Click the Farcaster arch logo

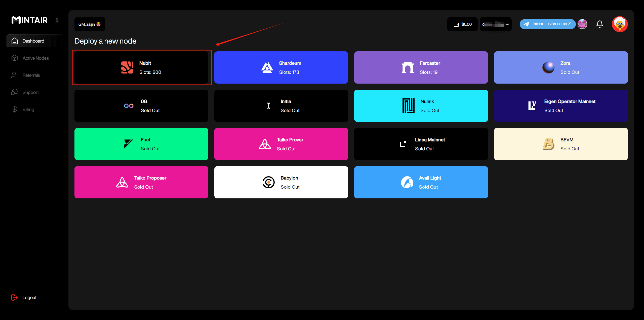click(408, 67)
